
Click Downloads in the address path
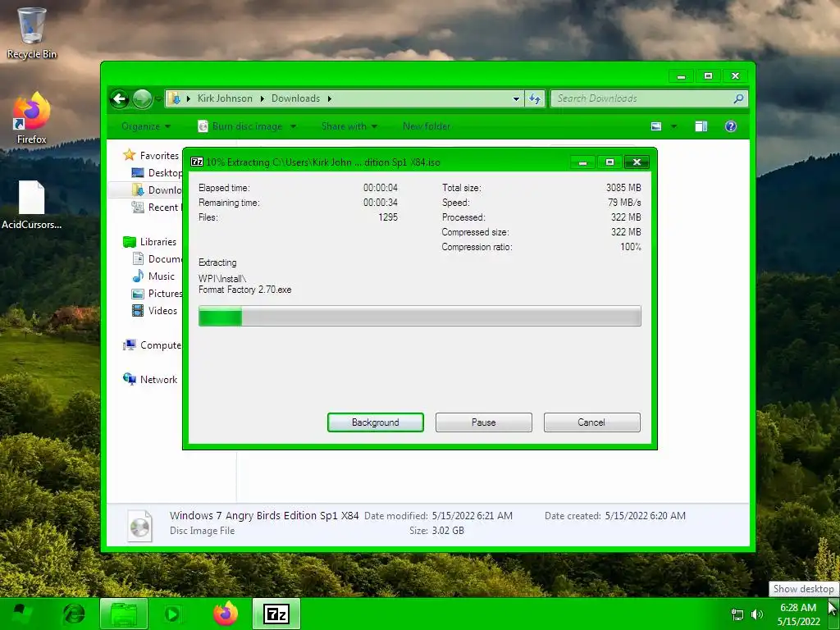[295, 98]
